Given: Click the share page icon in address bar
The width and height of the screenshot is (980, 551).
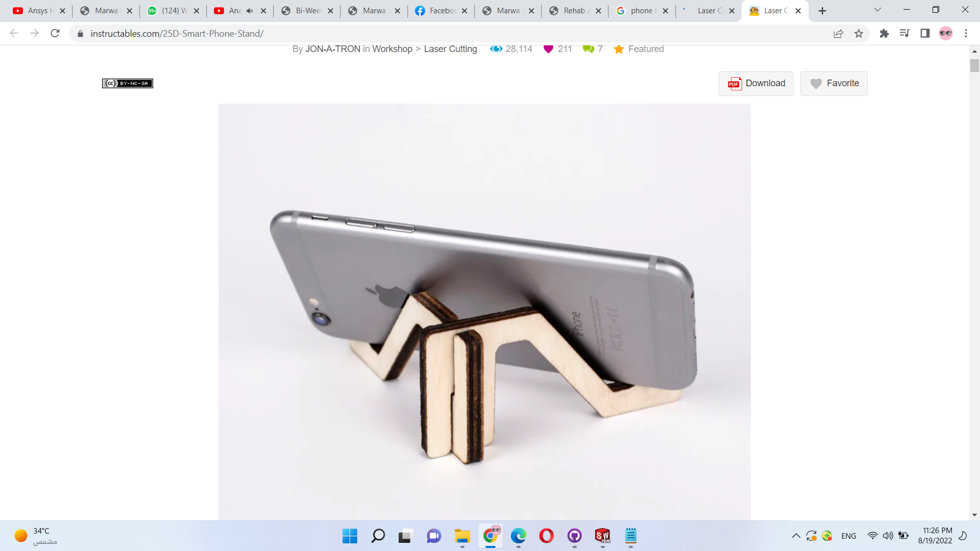Looking at the screenshot, I should pyautogui.click(x=838, y=34).
